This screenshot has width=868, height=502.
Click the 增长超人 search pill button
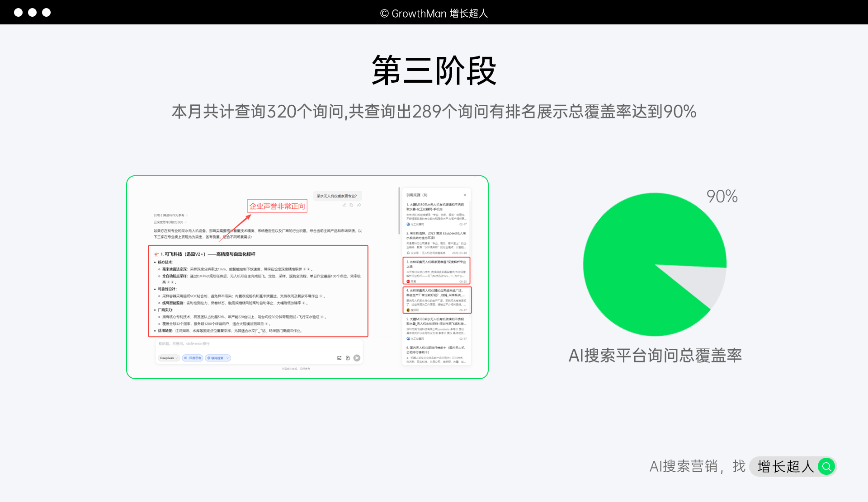point(786,466)
